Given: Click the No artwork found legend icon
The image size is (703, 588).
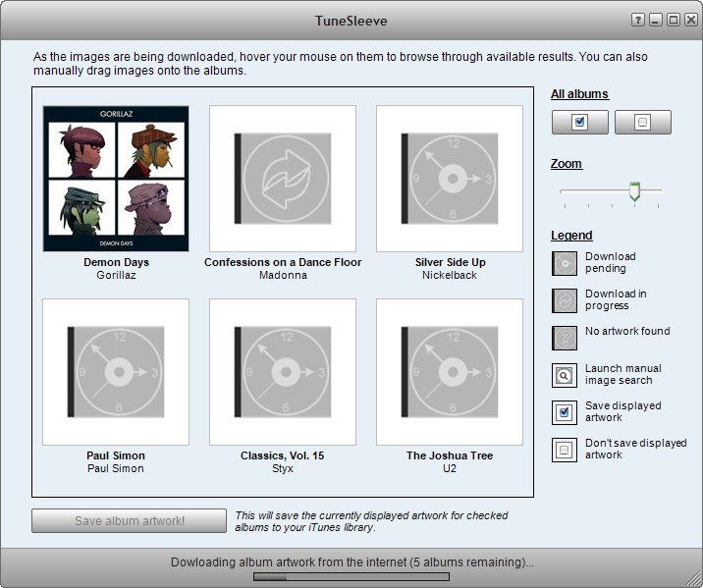Looking at the screenshot, I should (565, 338).
